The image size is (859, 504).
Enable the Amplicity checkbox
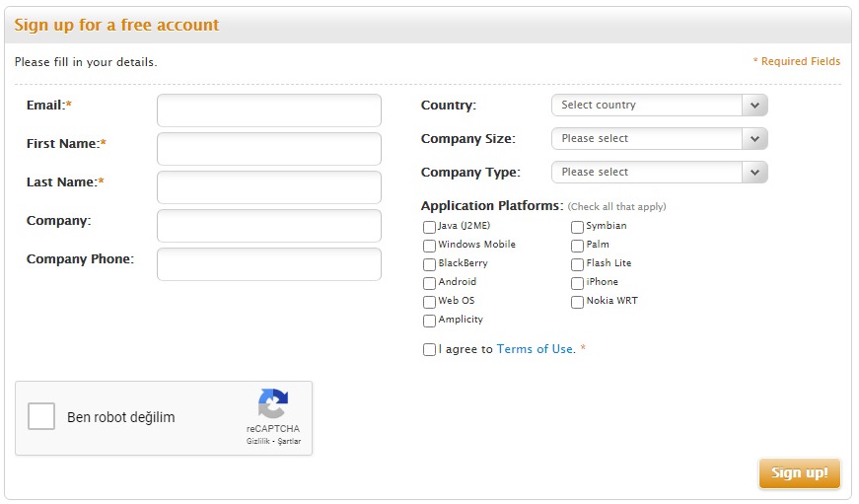coord(429,321)
